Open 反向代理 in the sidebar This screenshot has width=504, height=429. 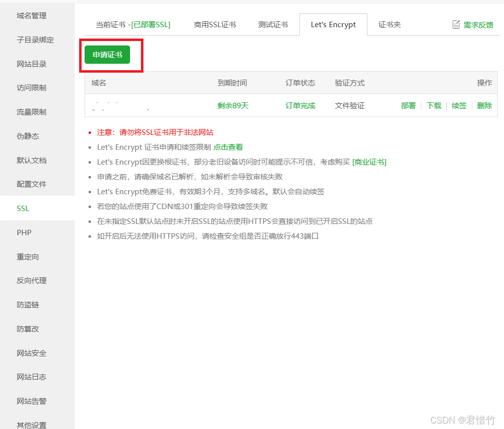[x=32, y=281]
